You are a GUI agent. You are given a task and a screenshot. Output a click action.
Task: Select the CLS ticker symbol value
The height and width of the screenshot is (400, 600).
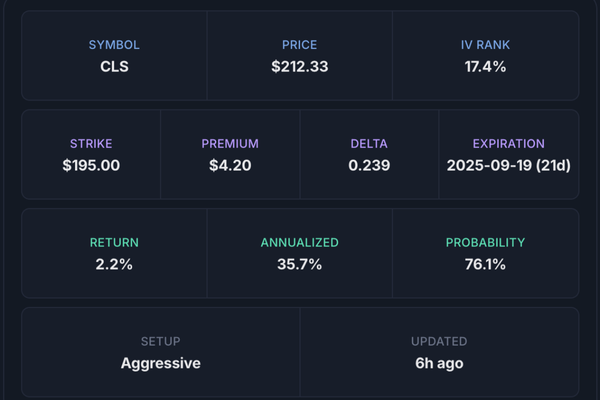click(114, 67)
